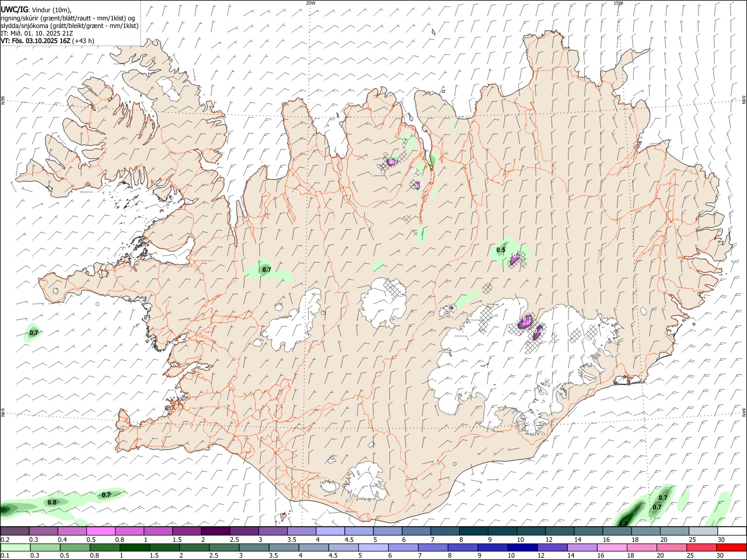Image resolution: width=747 pixels, height=560 pixels.
Task: Click the '0.7' value on the inland western green patch
Action: coord(267,269)
